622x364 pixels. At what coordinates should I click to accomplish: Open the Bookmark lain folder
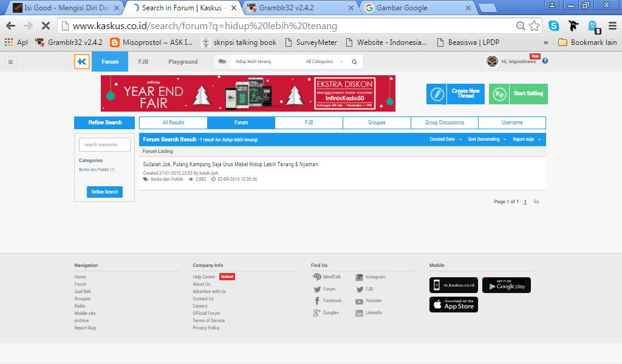click(x=587, y=42)
